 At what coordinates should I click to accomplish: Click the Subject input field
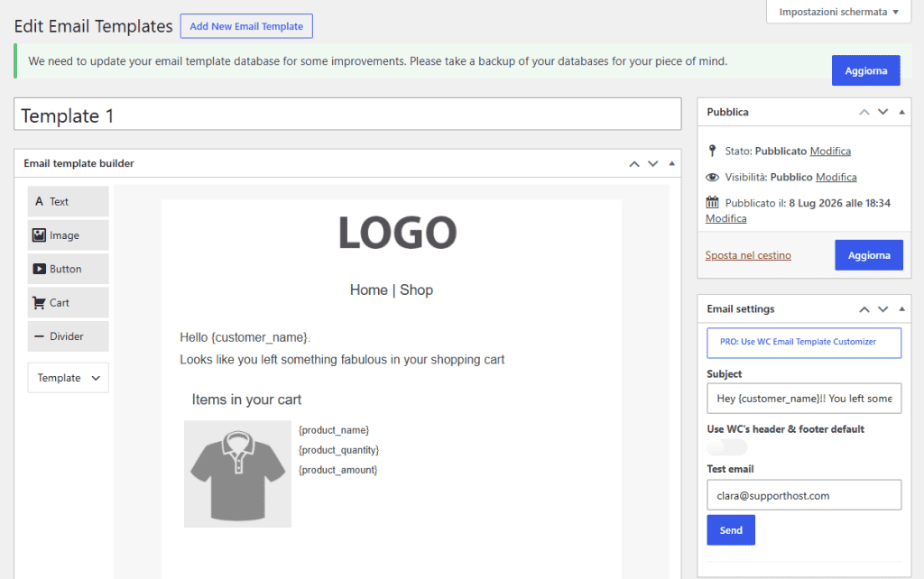tap(804, 398)
